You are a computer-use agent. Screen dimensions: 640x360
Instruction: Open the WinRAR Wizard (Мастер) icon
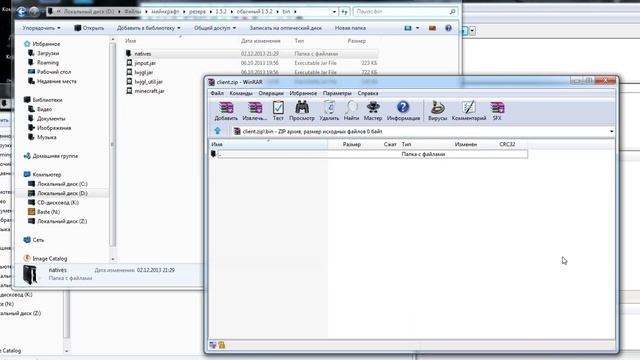pos(373,111)
